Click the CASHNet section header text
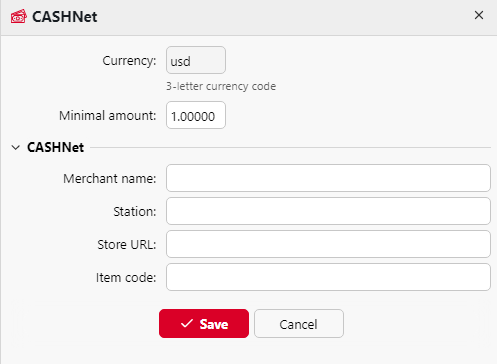Image resolution: width=497 pixels, height=364 pixels. point(55,147)
